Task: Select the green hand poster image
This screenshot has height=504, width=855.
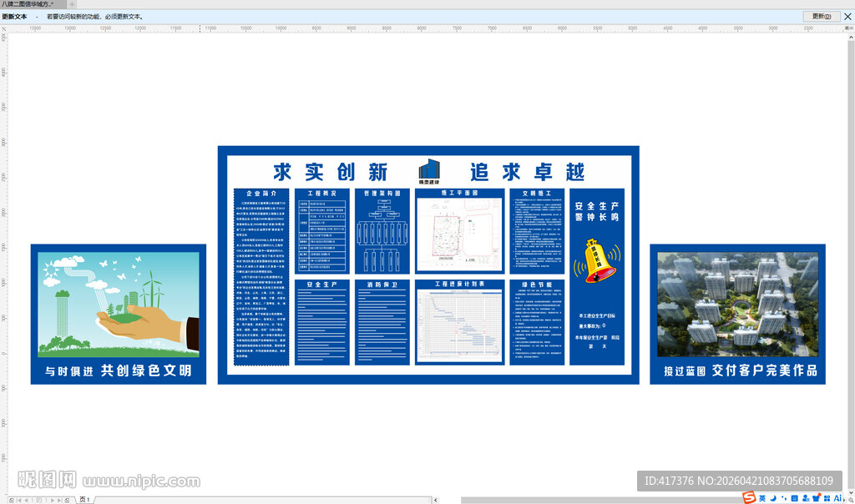Action: (x=119, y=304)
